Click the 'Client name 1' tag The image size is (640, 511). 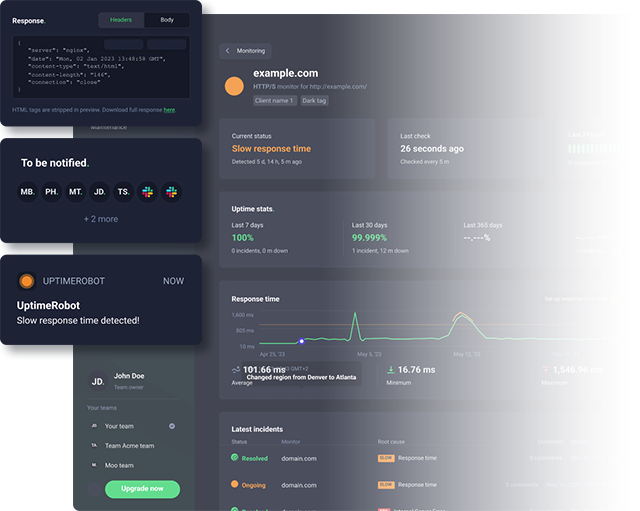[x=274, y=101]
